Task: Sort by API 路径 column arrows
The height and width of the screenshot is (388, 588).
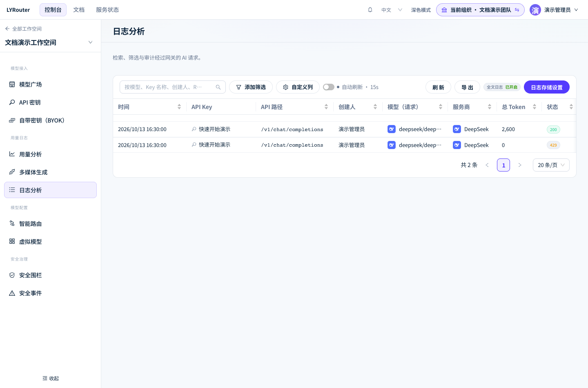Action: 326,107
